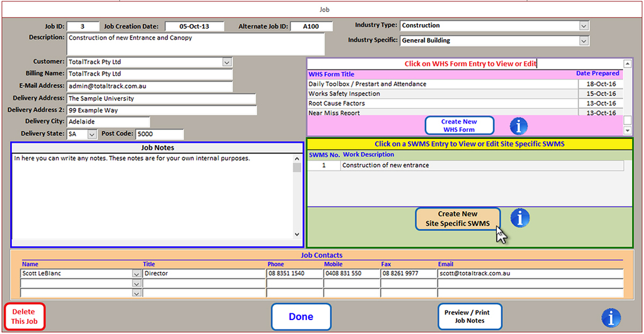Click the Description text field
Viewport: 644px width, 334px height.
tap(195, 44)
